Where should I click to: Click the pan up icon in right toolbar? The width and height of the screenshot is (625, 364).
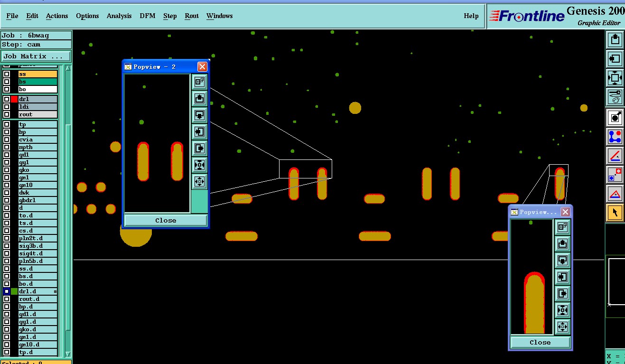click(x=615, y=39)
